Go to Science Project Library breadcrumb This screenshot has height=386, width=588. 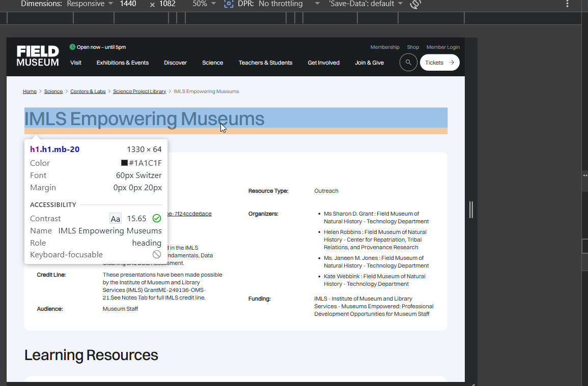point(139,92)
